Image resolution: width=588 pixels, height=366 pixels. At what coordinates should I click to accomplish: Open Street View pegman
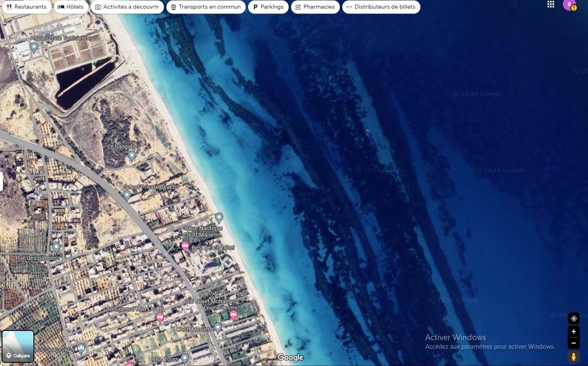574,357
